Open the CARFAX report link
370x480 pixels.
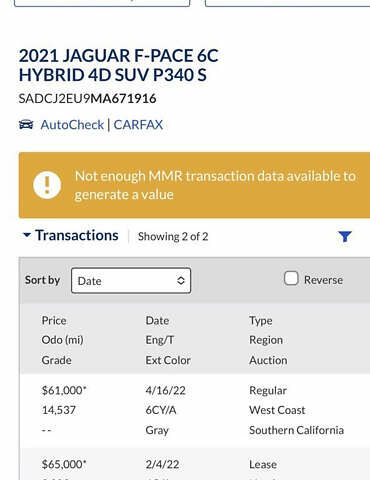coord(138,125)
